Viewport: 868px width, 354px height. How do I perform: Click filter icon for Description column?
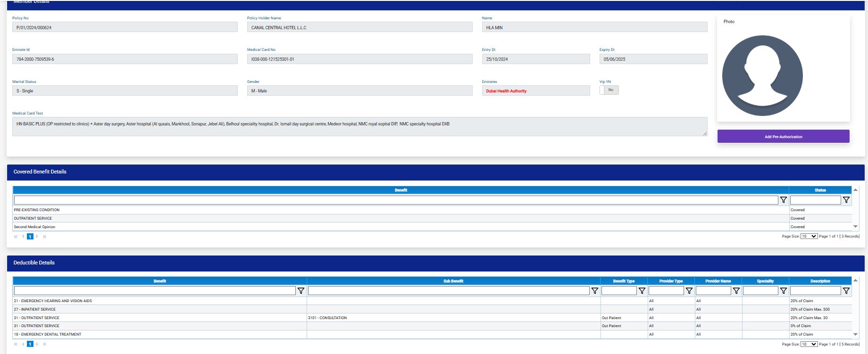click(x=846, y=291)
